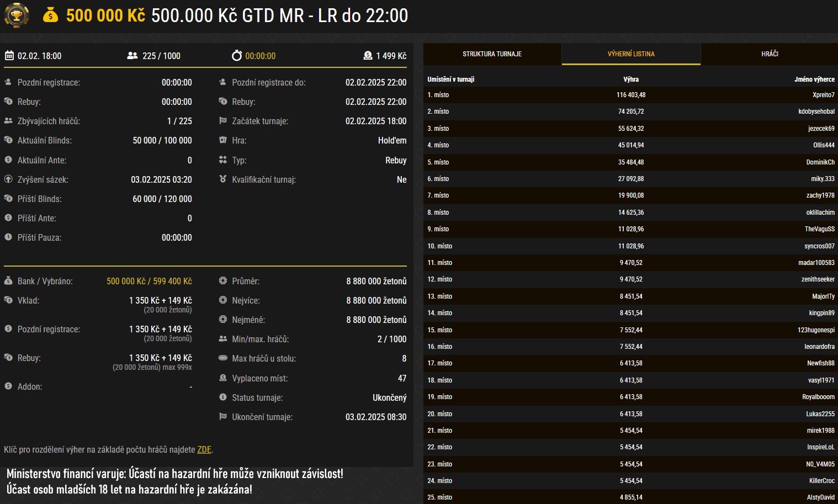Click the icon next to Zvýšení sázek
Image resolution: width=838 pixels, height=504 pixels.
(x=8, y=179)
